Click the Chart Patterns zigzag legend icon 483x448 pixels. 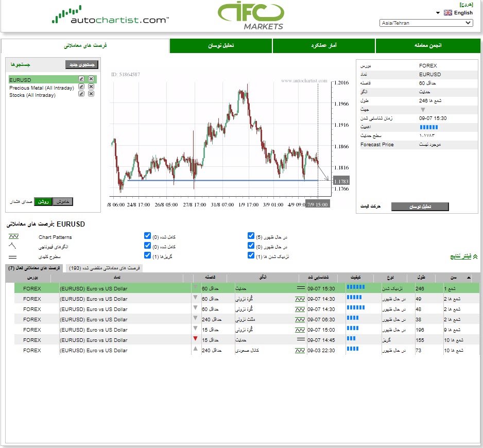pyautogui.click(x=13, y=237)
